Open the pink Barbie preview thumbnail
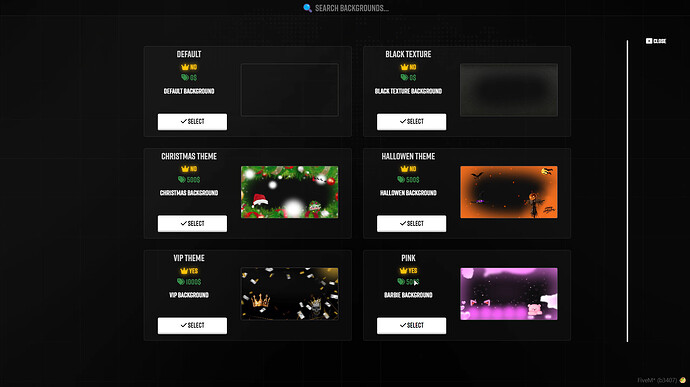The image size is (690, 387). coord(509,294)
